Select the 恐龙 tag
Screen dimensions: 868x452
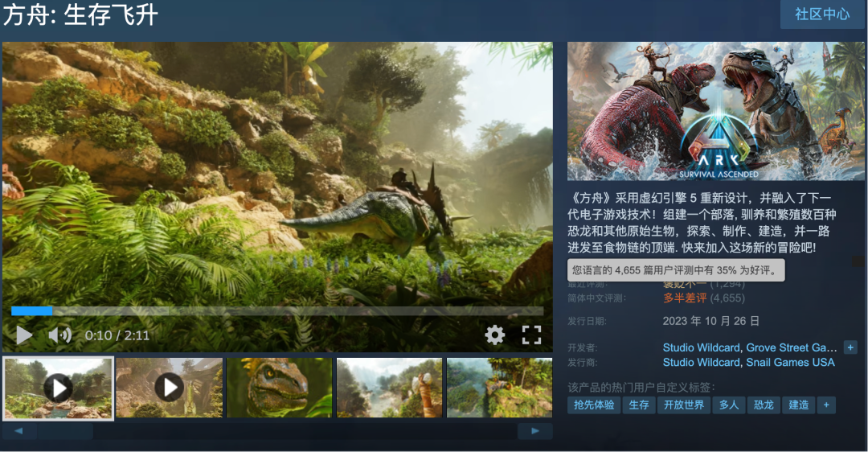coord(764,405)
